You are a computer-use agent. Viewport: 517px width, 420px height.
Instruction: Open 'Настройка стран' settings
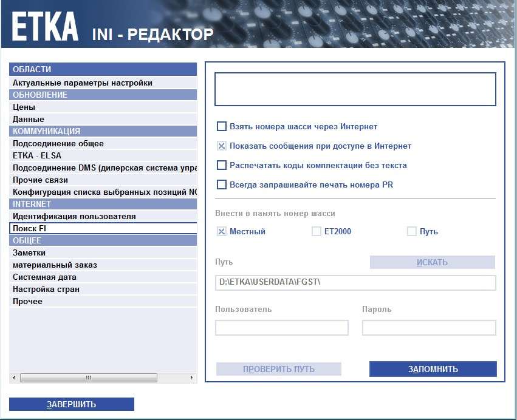click(x=103, y=290)
